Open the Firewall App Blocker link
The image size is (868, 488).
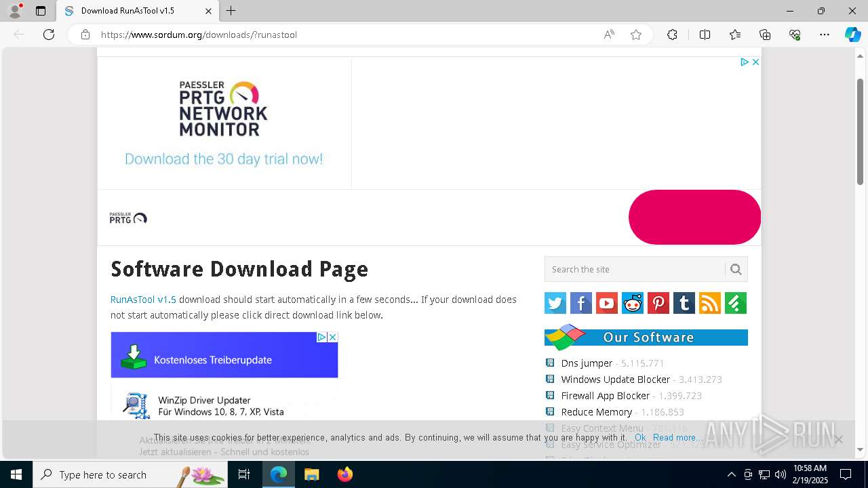pyautogui.click(x=606, y=396)
